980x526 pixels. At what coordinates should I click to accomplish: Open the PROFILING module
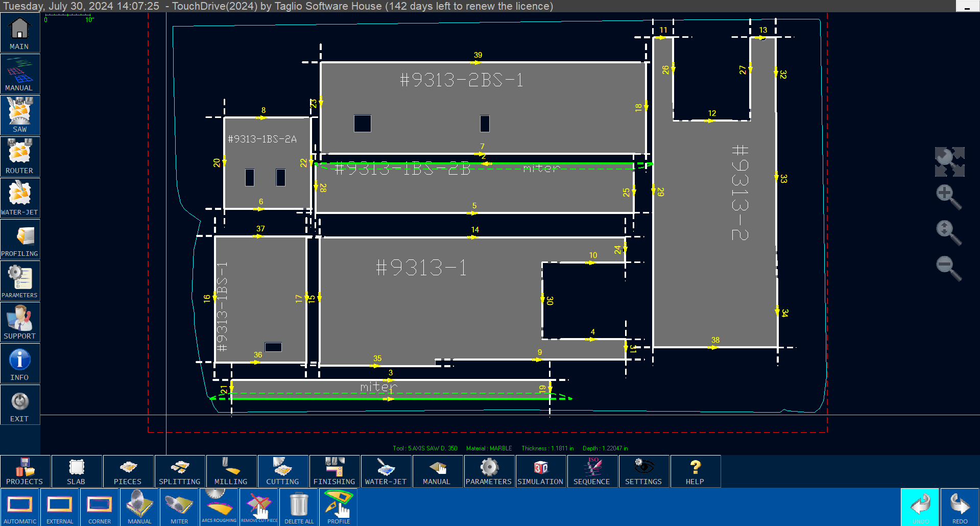click(20, 240)
